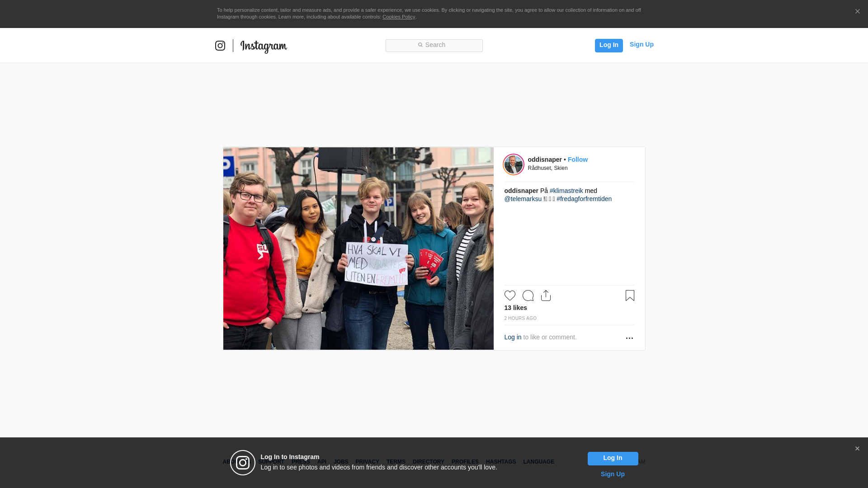Open oddisnaper username in post header

tap(545, 160)
